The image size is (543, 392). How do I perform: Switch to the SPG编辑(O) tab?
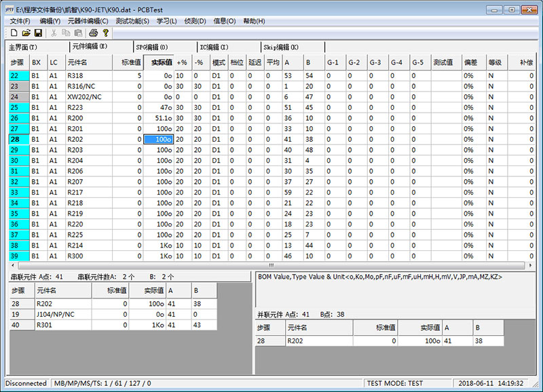click(151, 47)
